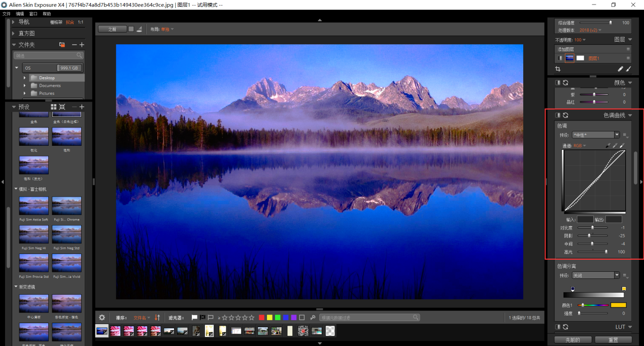Select the crop tool in the layers panel
Screen dimensions: 644x346
[558, 69]
